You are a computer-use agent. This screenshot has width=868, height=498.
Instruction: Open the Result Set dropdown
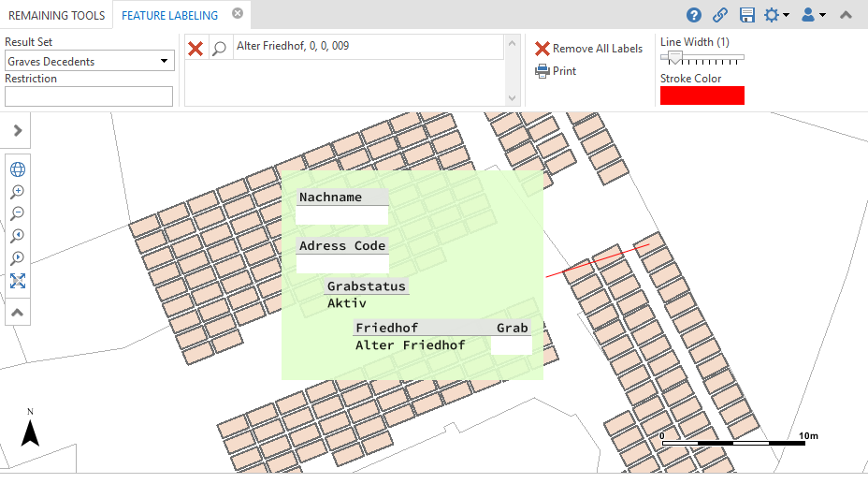[89, 62]
